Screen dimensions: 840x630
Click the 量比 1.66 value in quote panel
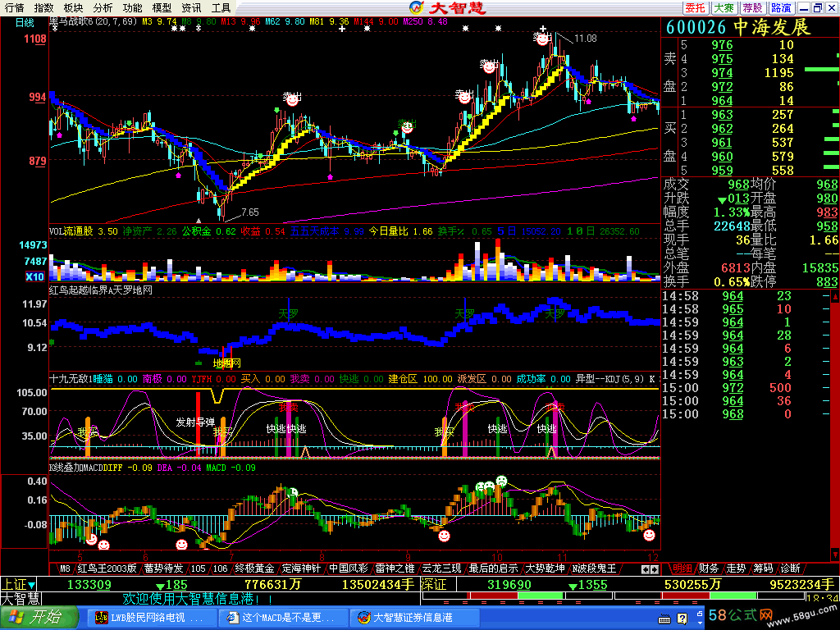point(824,240)
